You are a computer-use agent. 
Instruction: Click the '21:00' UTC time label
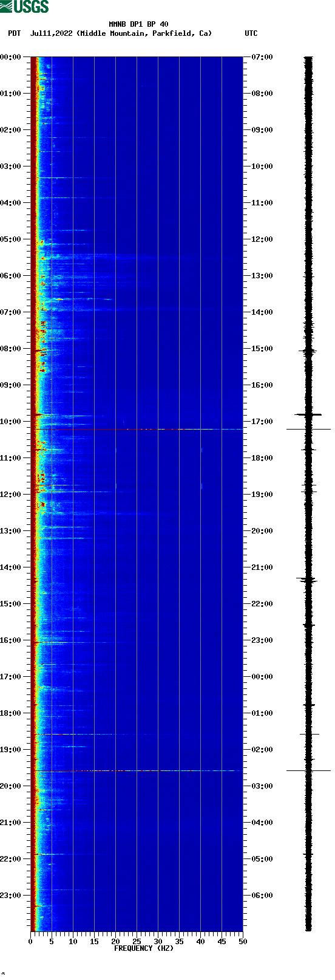click(262, 567)
